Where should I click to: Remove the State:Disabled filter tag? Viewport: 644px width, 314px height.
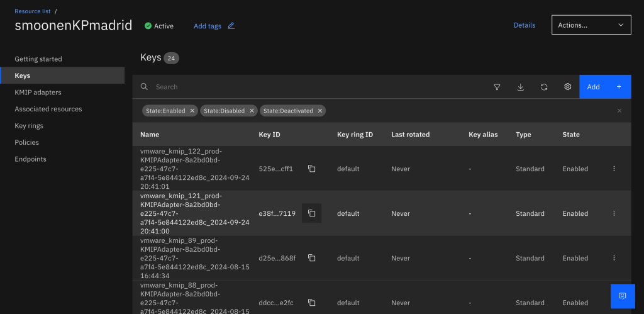pos(252,111)
